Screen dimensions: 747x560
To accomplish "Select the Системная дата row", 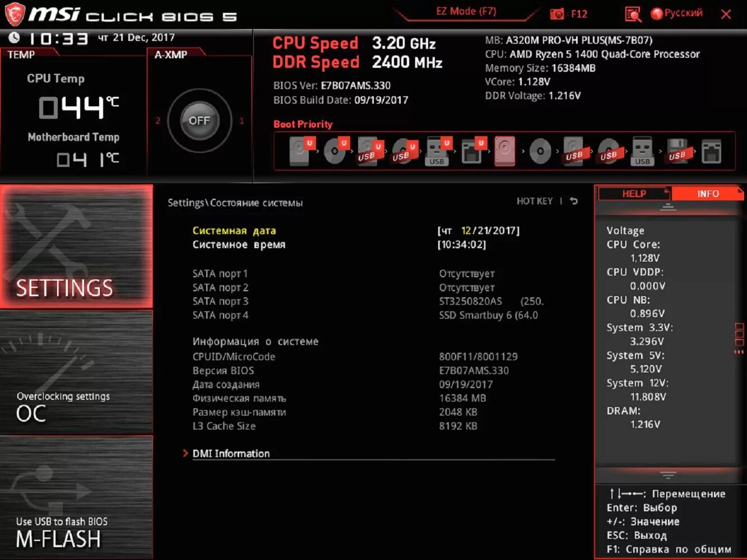I will 356,231.
